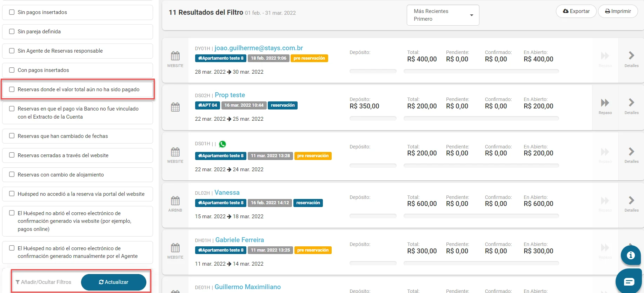Check Reservas cerradas a través del website
Screen dimensions: 644x293
tap(12, 155)
